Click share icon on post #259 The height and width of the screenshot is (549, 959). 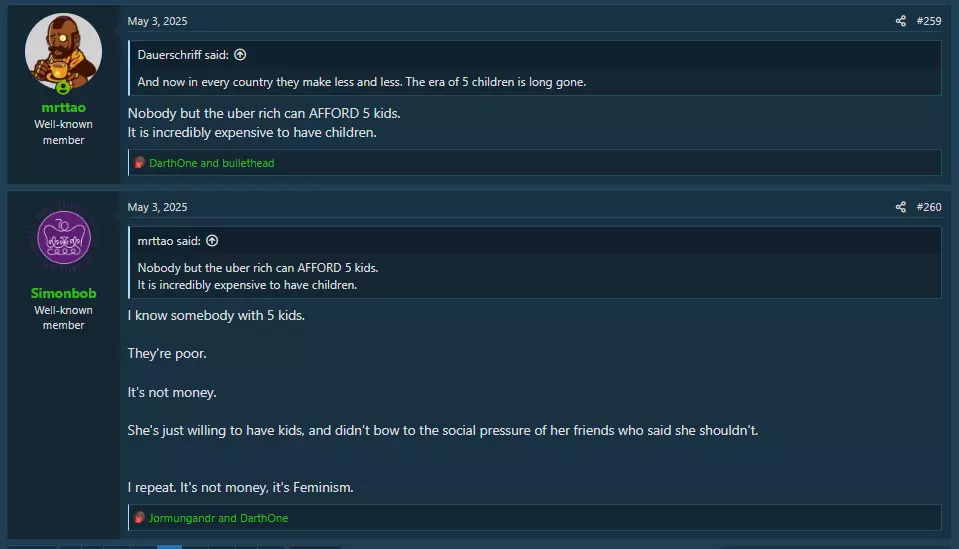click(x=900, y=21)
